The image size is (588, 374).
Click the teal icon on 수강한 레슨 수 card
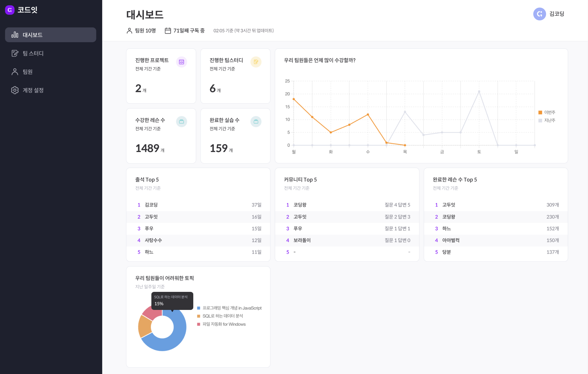pyautogui.click(x=181, y=122)
